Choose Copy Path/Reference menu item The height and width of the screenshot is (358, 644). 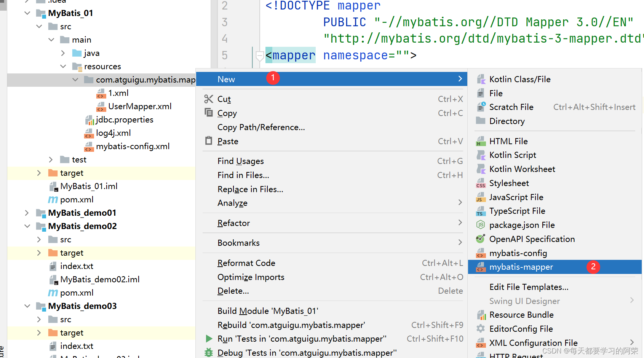(331, 127)
